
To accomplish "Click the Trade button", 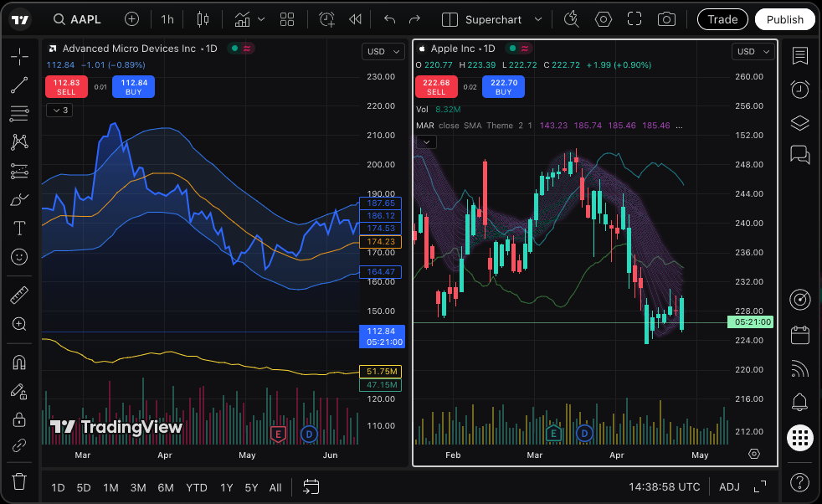I will pos(722,19).
